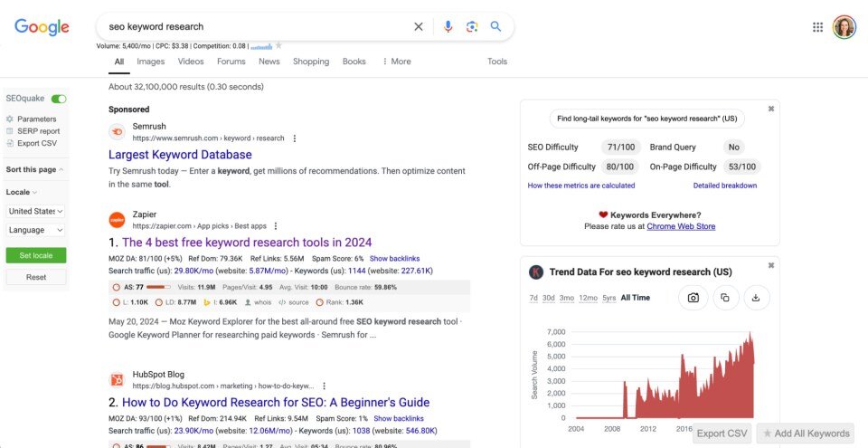Click the blue magnifier search icon

tap(495, 26)
